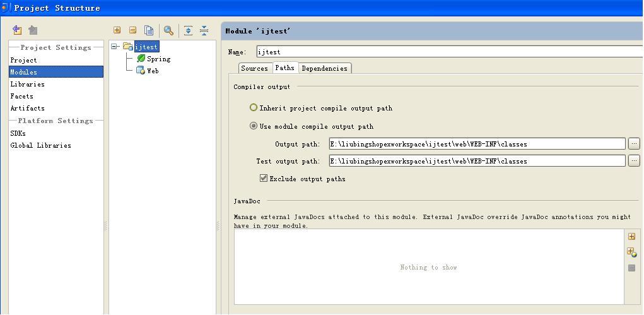Browse for the Output path folder
The height and width of the screenshot is (315, 644).
tap(635, 144)
